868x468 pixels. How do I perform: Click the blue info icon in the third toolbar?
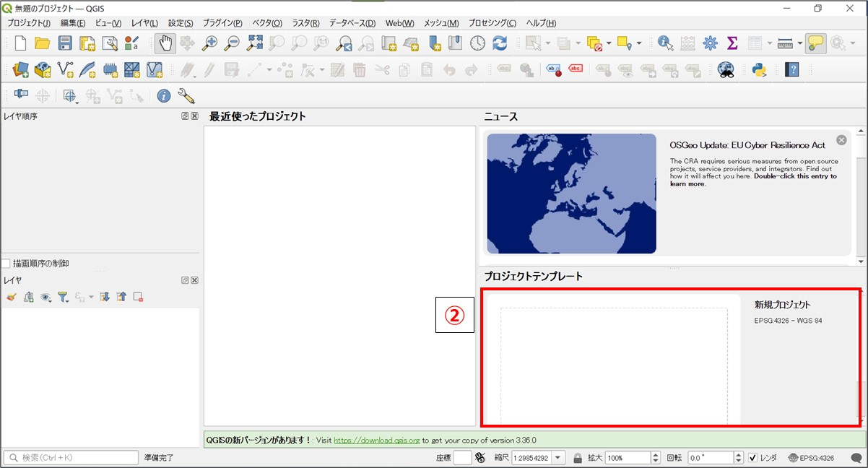[164, 95]
